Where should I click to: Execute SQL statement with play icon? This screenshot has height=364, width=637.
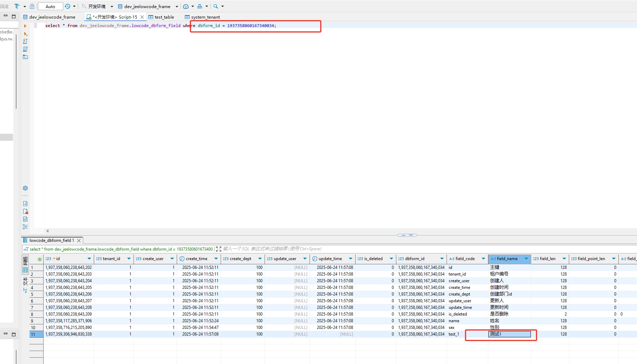tap(25, 26)
